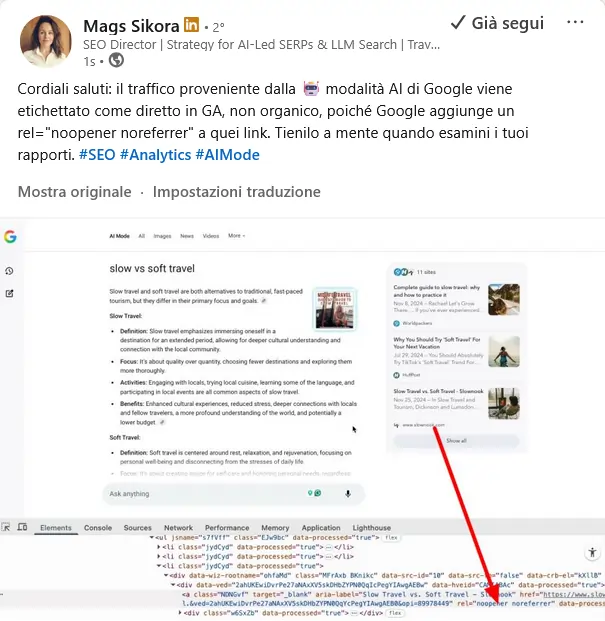Open 'Impostazioni traduzione' settings
The image size is (605, 621).
coord(237,192)
